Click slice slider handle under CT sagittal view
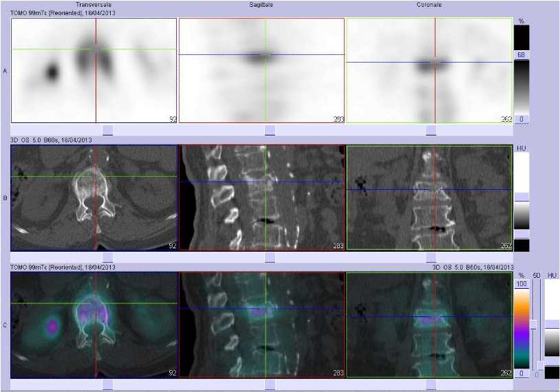560x392 pixels. click(270, 257)
